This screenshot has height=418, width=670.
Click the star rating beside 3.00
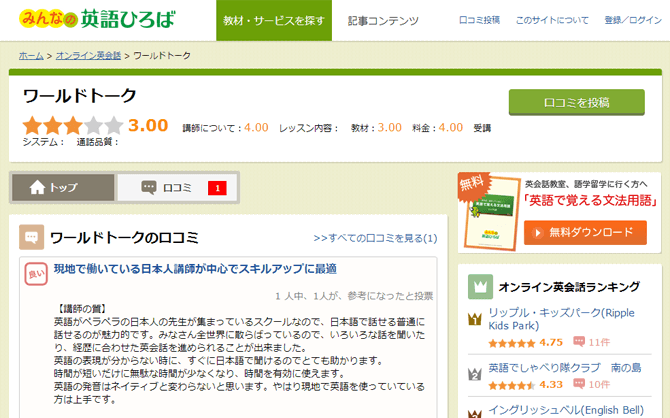point(73,126)
